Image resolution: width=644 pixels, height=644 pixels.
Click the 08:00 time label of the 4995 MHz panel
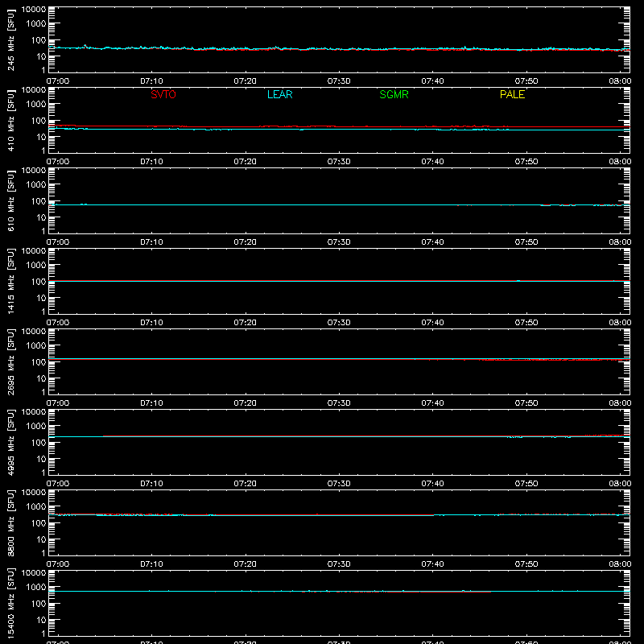620,484
